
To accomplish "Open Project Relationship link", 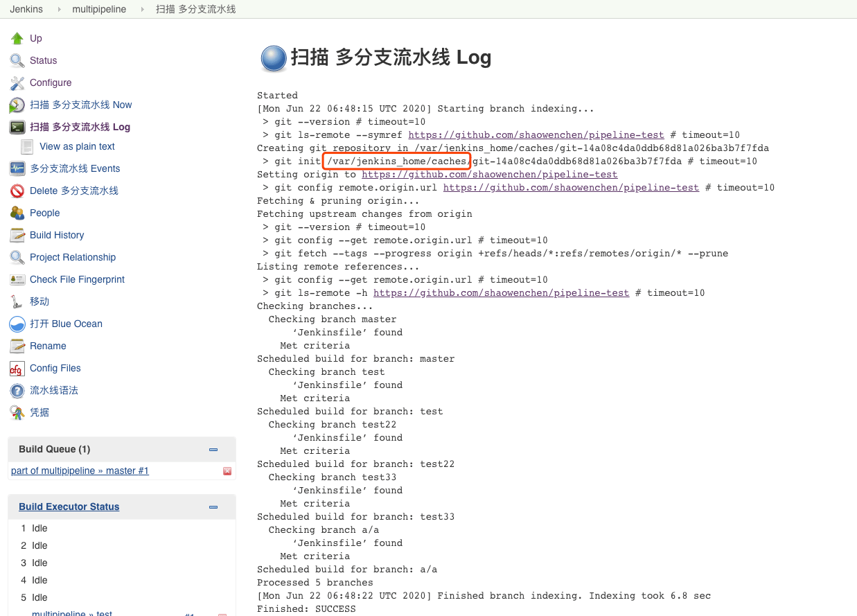I will [x=73, y=257].
